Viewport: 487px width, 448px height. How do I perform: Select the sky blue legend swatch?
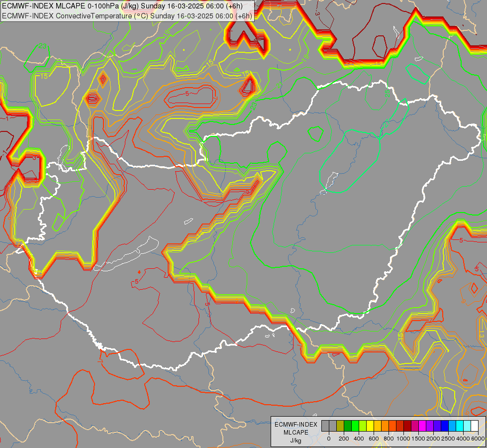coord(453,426)
